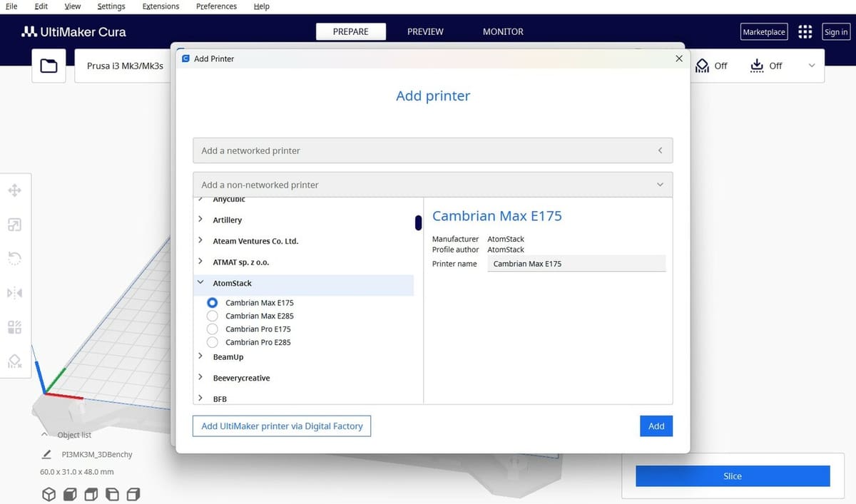Select the Mirror tool in left toolbar
856x504 pixels.
click(14, 293)
